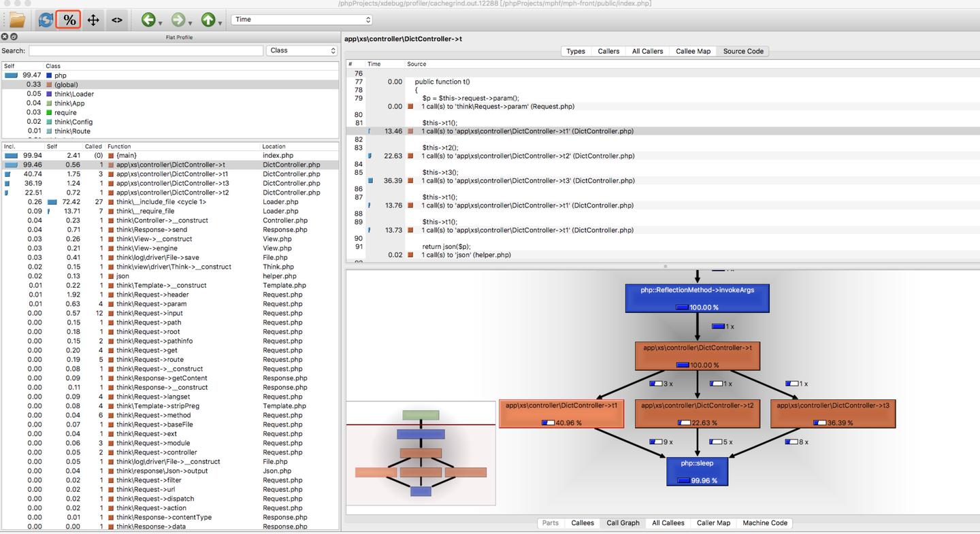Screen dimensions: 980x534
Task: Click the green forward arrow button
Action: 178,20
